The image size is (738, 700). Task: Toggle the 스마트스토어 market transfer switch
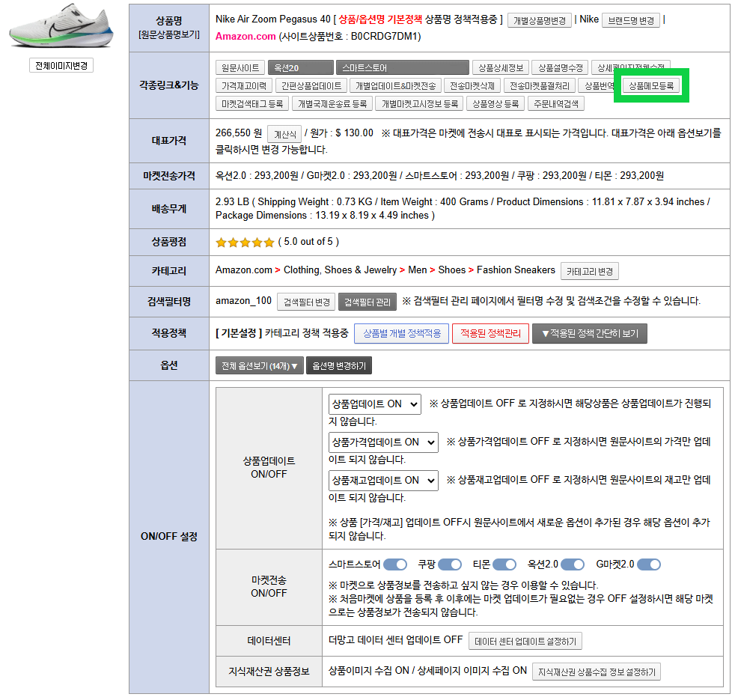coord(395,564)
